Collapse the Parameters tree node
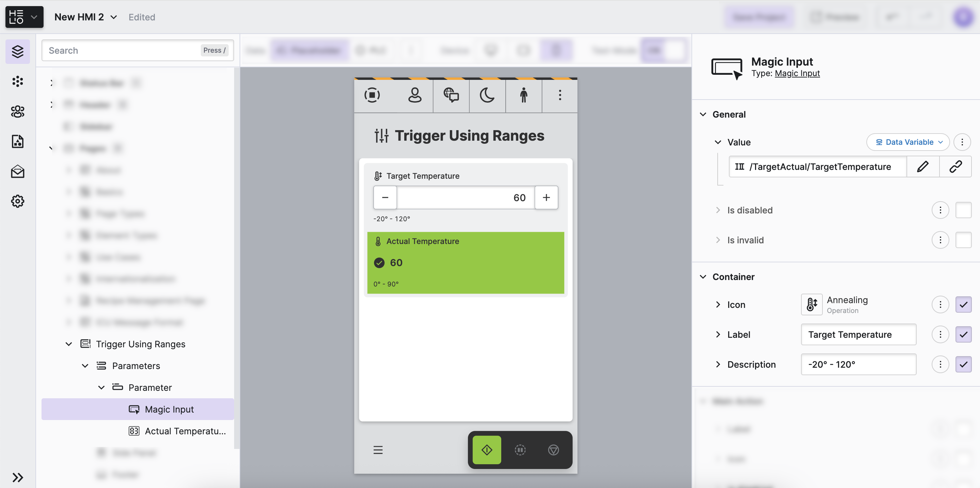This screenshot has width=980, height=488. tap(85, 366)
